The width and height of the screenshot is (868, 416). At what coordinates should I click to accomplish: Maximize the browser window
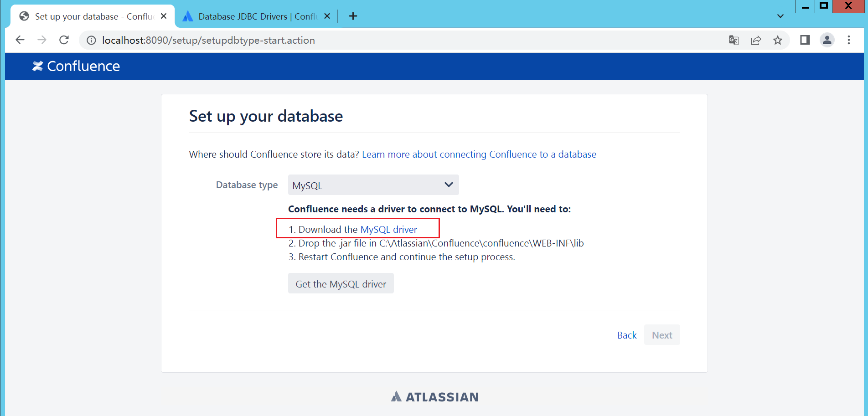(x=824, y=6)
